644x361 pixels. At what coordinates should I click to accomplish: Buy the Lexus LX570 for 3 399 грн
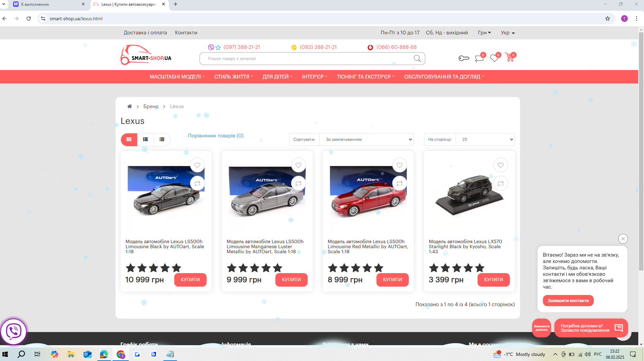coord(493,280)
